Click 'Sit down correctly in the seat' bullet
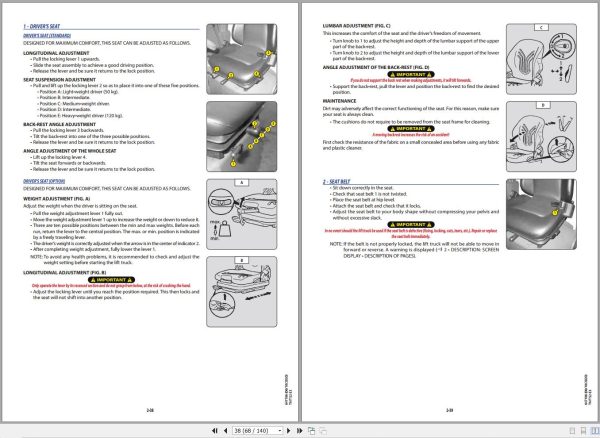 tap(362, 188)
